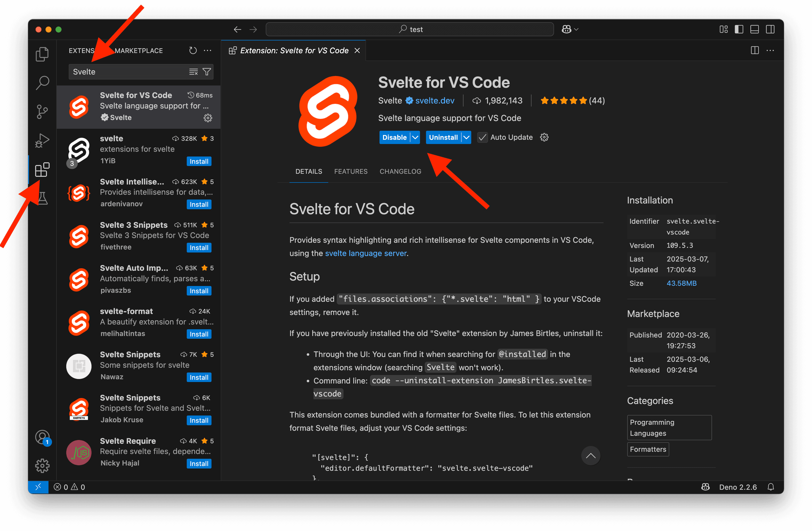812x531 pixels.
Task: Install Svelte Require by Nicky Hajal
Action: tap(199, 464)
